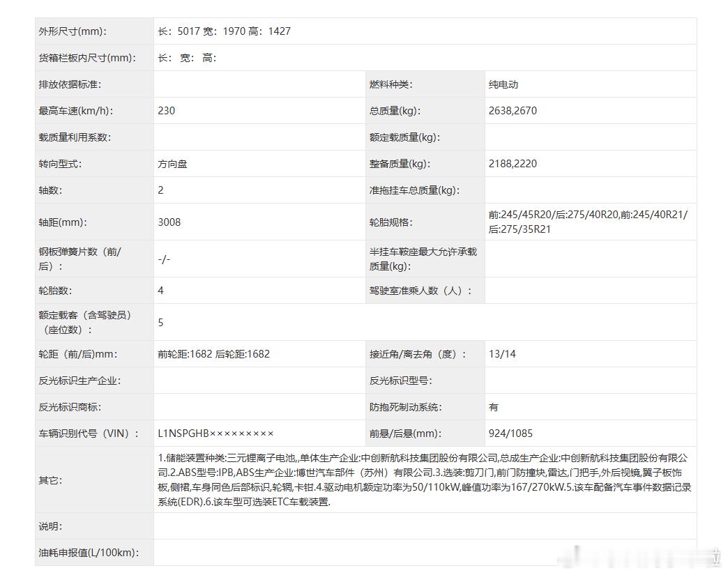Select the 排放依据标准 label
Screen dimensions: 728x575
pos(70,84)
